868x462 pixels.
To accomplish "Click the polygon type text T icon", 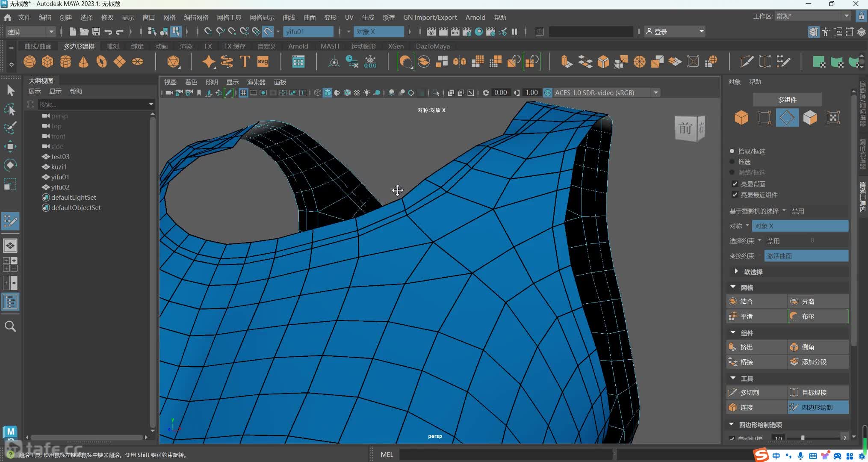I will click(245, 62).
